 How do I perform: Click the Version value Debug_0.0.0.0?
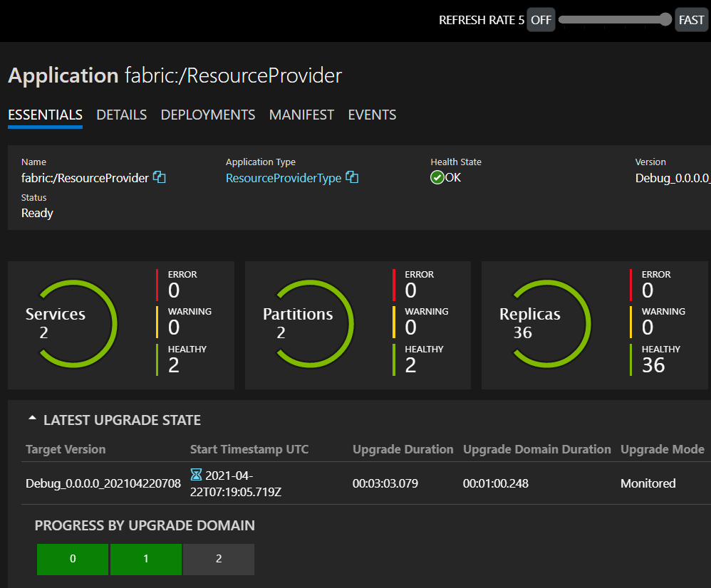(673, 178)
